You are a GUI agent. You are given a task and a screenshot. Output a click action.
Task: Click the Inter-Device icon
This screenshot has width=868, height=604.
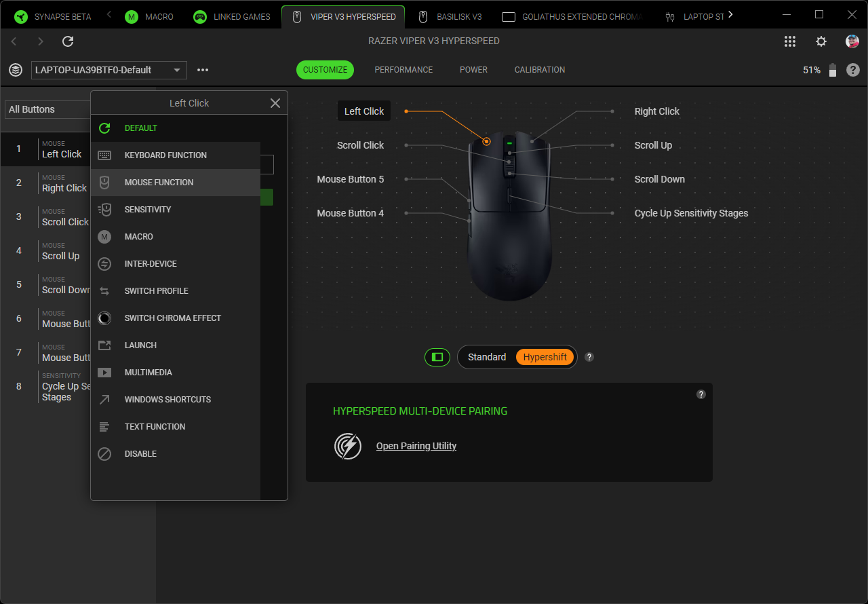[104, 264]
